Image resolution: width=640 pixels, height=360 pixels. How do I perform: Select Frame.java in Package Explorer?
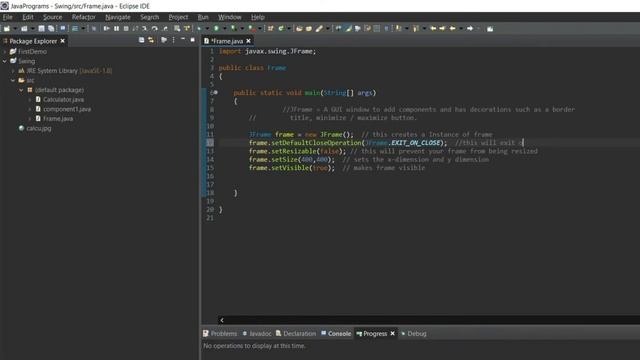tap(58, 119)
